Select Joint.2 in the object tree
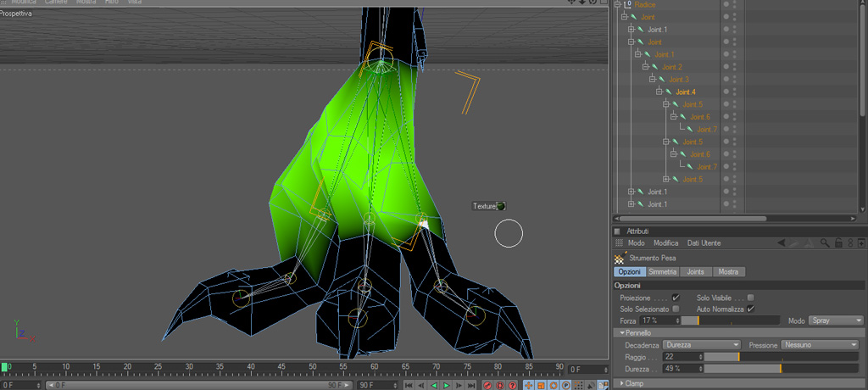The image size is (868, 390). click(672, 67)
